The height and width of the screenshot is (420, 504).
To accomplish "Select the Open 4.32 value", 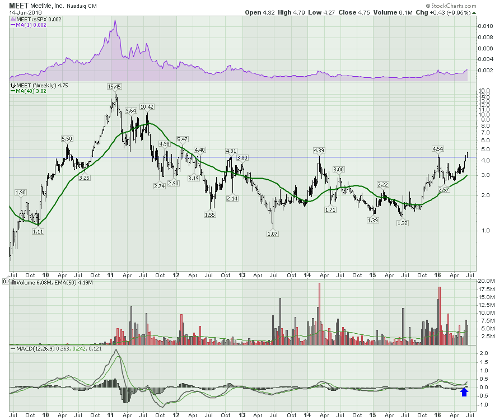I will [260, 12].
